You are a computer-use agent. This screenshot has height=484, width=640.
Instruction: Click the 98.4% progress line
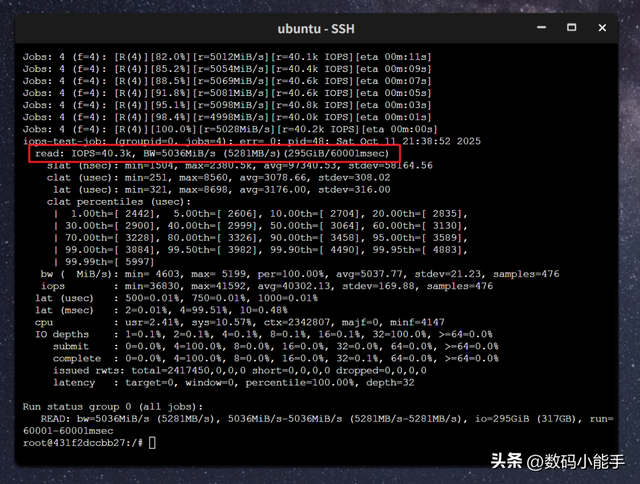pos(227,117)
